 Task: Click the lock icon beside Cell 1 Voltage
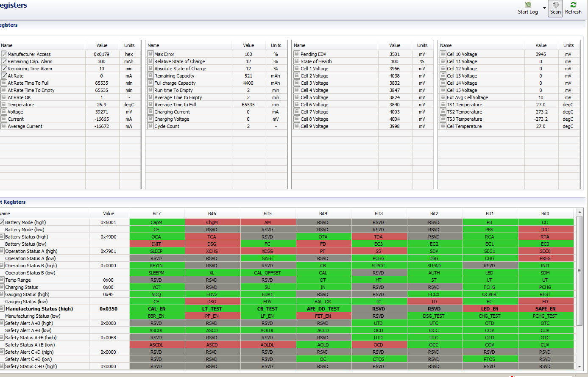(297, 69)
